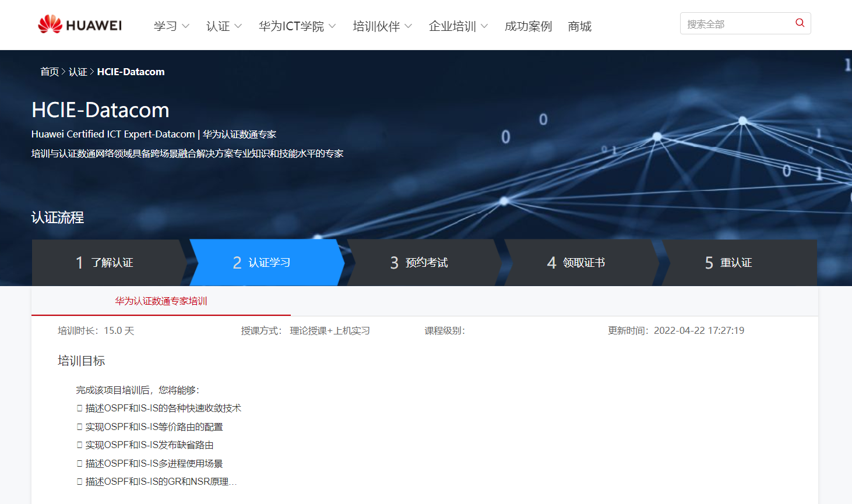Image resolution: width=852 pixels, height=504 pixels.
Task: Click the 培训时长: 15.0 天 text
Action: click(96, 330)
